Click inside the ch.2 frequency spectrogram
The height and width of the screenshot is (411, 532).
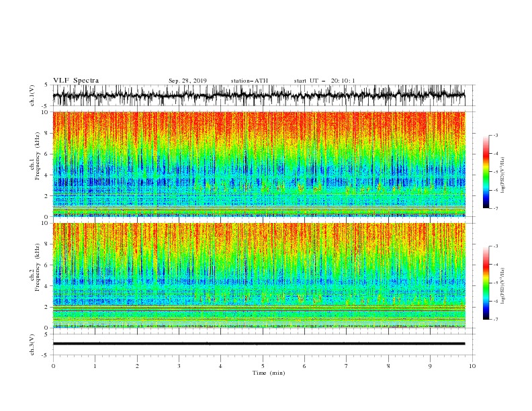coord(259,275)
